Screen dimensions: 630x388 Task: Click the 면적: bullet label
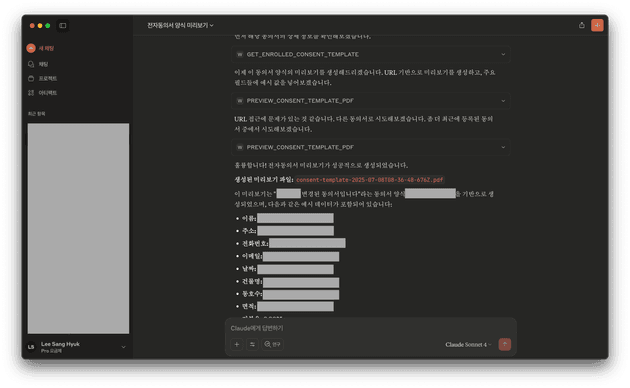(249, 306)
